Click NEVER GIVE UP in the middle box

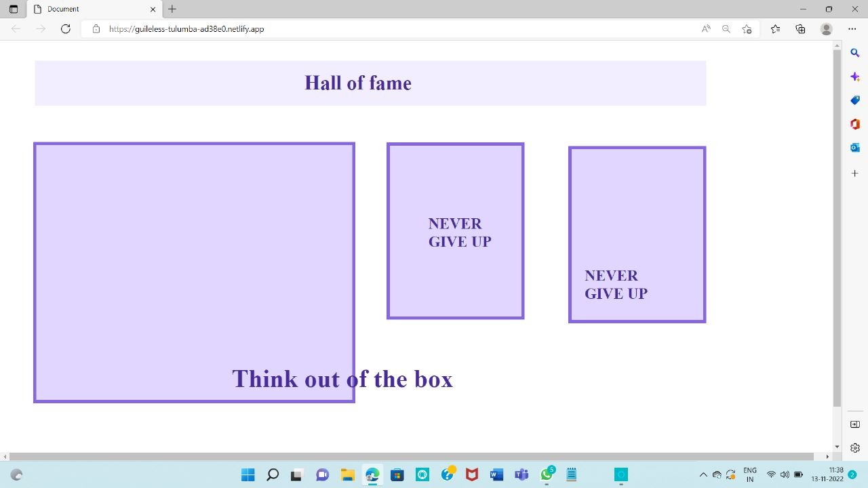460,232
